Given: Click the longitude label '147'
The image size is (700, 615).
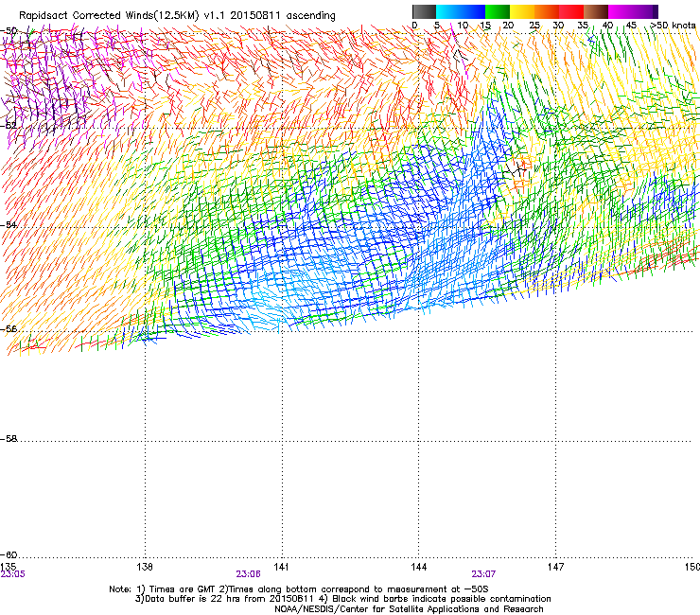Looking at the screenshot, I should (555, 567).
